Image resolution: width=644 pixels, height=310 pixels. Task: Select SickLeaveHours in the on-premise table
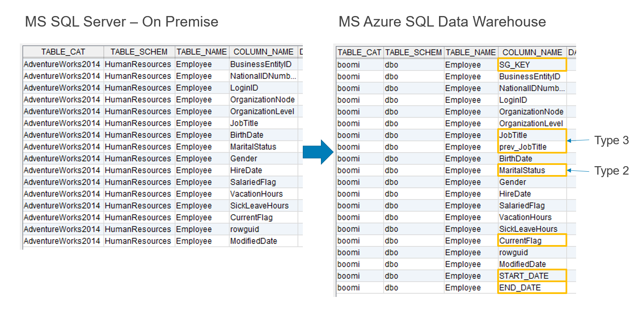pyautogui.click(x=259, y=205)
